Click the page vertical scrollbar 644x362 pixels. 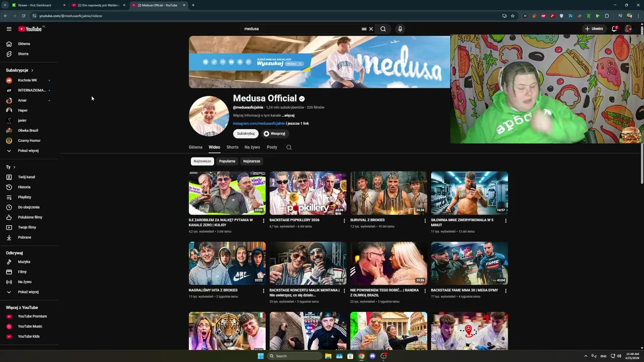tap(642, 106)
